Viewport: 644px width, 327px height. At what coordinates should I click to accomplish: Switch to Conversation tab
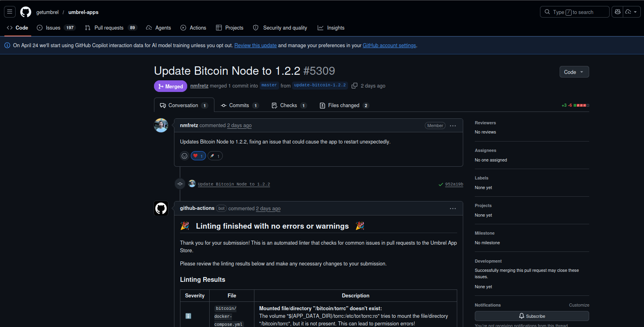tap(184, 105)
